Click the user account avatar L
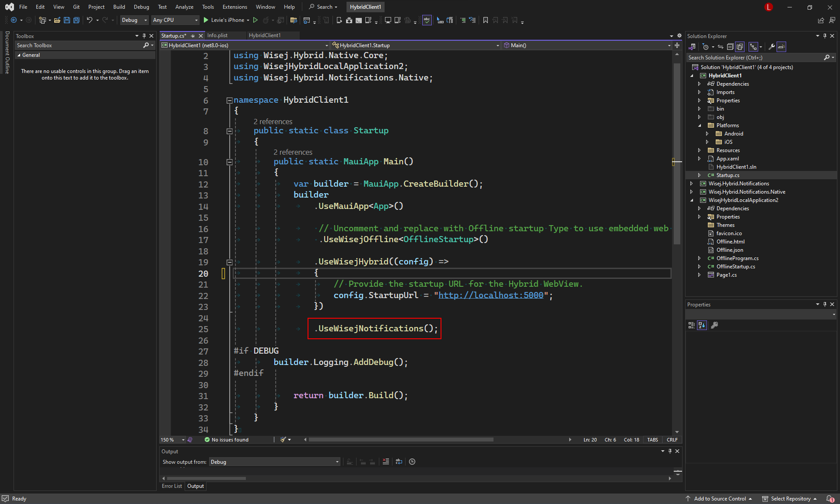Image resolution: width=840 pixels, height=504 pixels. 769,7
